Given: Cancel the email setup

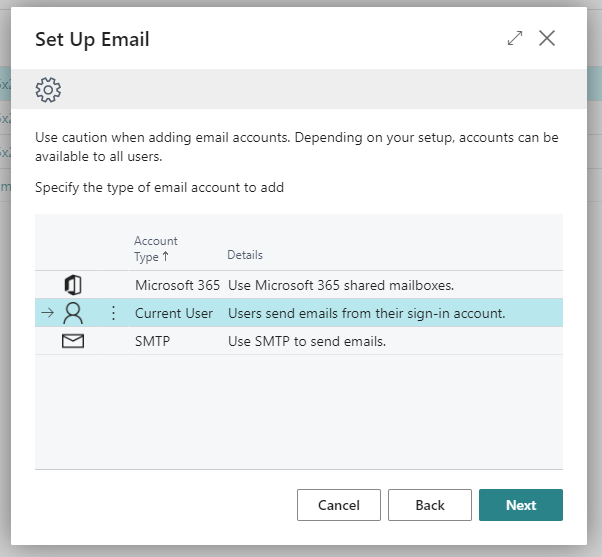Looking at the screenshot, I should [x=339, y=505].
